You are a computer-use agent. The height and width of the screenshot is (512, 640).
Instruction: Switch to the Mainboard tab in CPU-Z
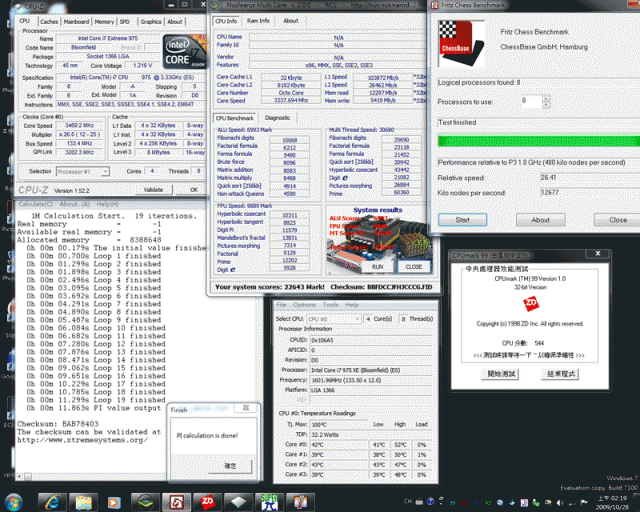76,21
